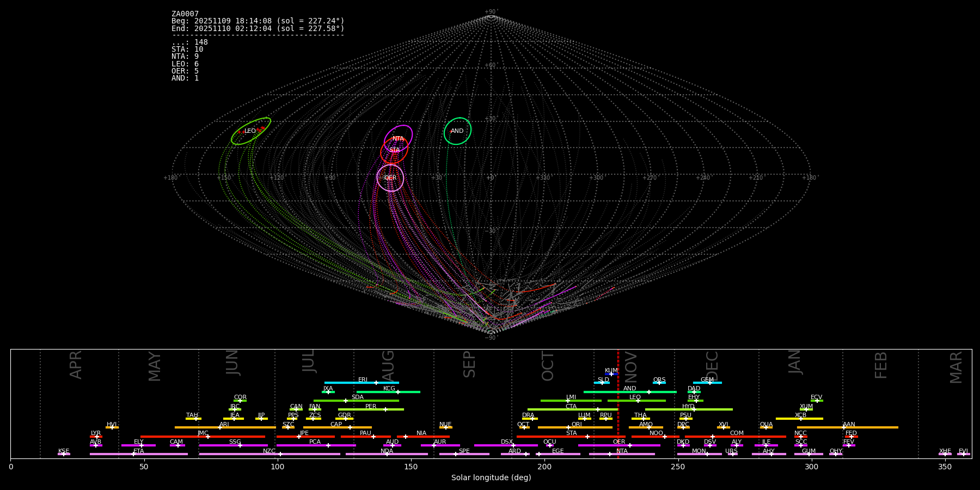Viewport: 980px width, 490px height.
Task: Click the OER radiant circle on sky map
Action: (x=390, y=178)
